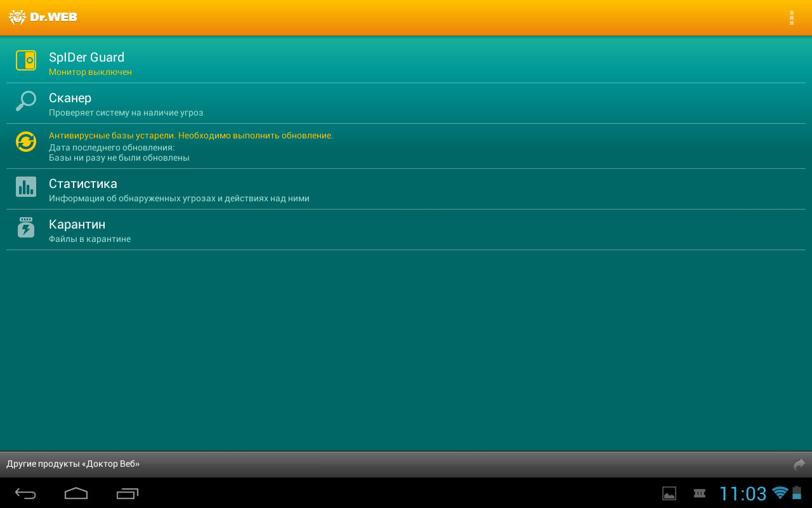This screenshot has width=812, height=508.
Task: Tap 'Антивирусные базы устарели' warning
Action: point(191,136)
